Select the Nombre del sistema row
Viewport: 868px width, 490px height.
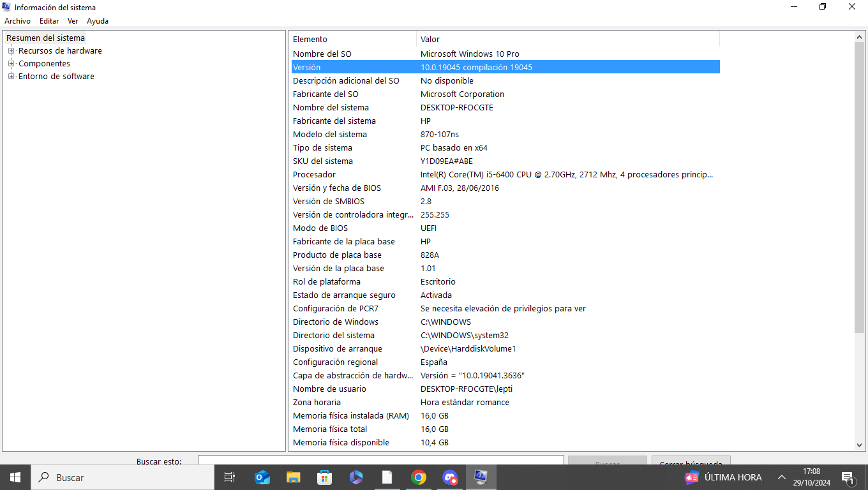pos(505,108)
